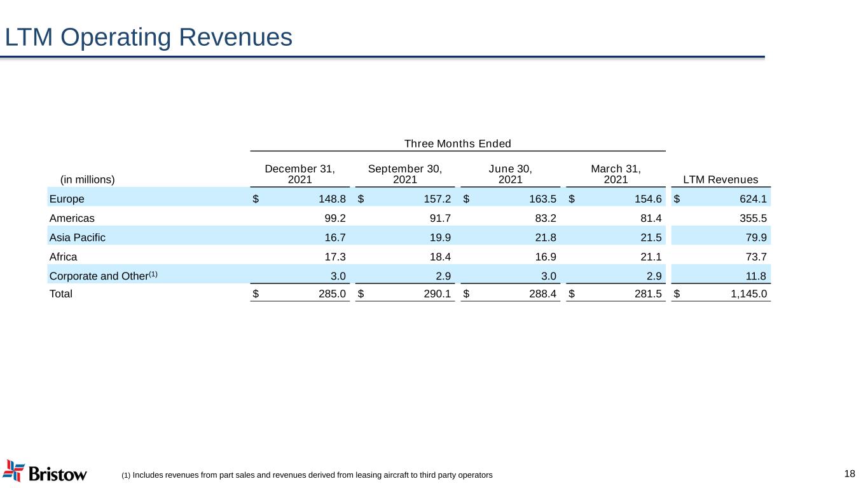Screen dimensions: 868x488
Task: Click the page number 18
Action: coord(850,473)
